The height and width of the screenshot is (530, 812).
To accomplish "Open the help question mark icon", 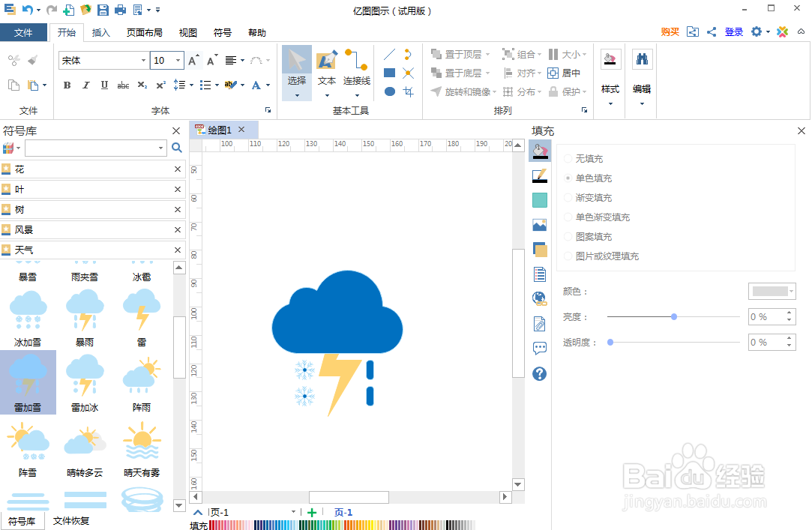I will point(540,373).
